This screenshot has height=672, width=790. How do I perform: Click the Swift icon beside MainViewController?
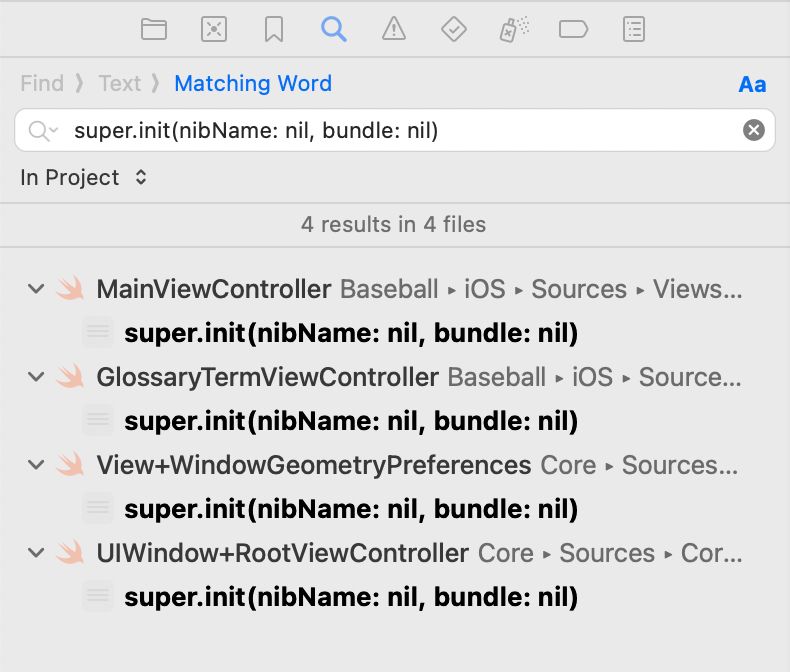point(70,289)
